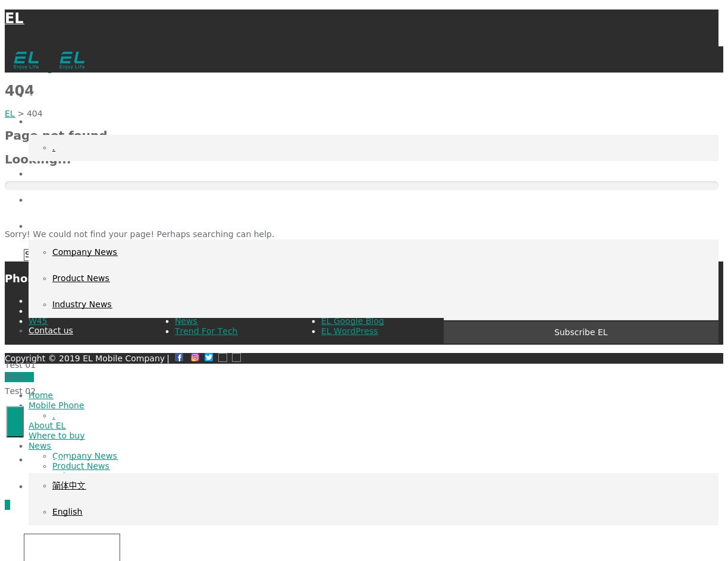Go to Home in the lower menu
The width and height of the screenshot is (728, 561).
click(40, 395)
